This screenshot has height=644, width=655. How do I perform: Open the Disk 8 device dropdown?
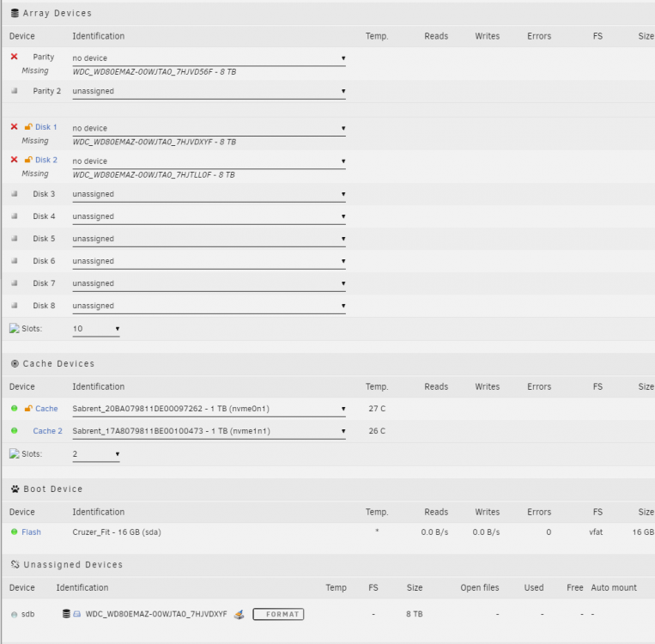[x=209, y=306]
